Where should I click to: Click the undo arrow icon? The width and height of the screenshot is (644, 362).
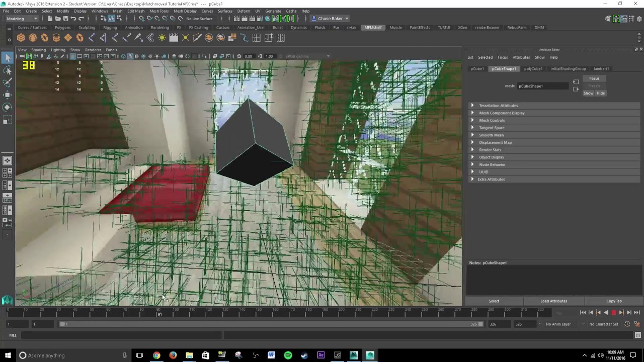73,19
